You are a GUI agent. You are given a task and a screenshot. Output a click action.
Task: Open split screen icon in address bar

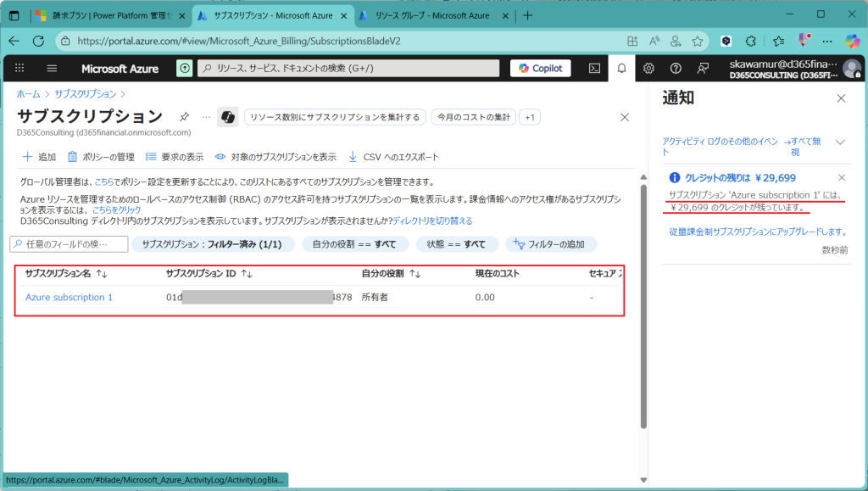click(x=632, y=41)
